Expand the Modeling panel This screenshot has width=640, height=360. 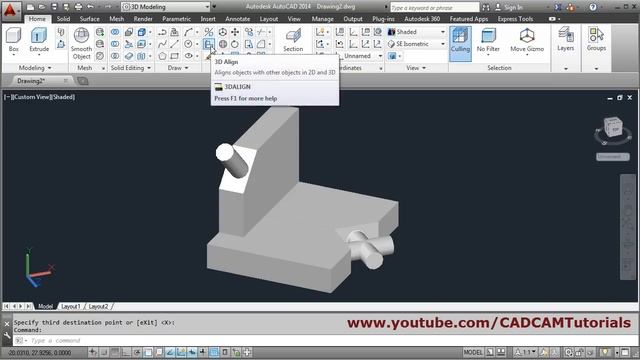35,68
